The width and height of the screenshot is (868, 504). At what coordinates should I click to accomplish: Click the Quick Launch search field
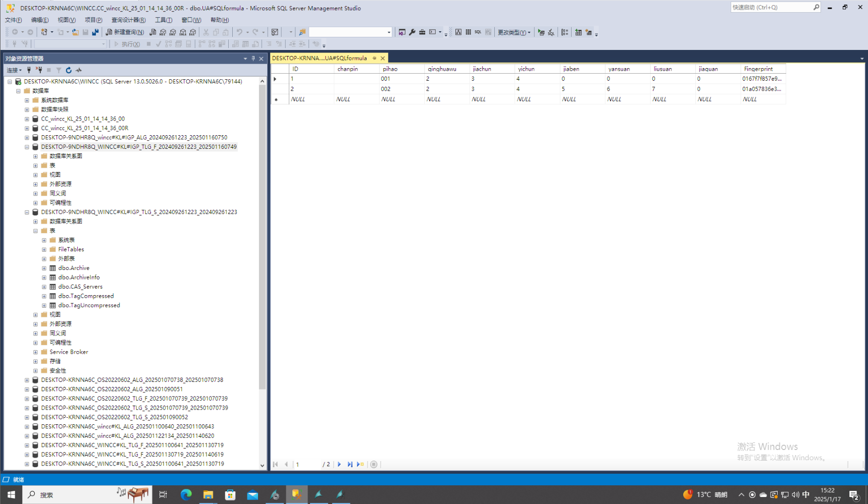[x=772, y=7]
